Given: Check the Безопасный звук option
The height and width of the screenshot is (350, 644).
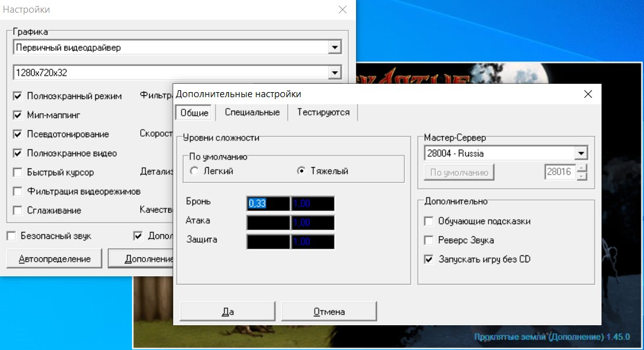Looking at the screenshot, I should [x=11, y=236].
